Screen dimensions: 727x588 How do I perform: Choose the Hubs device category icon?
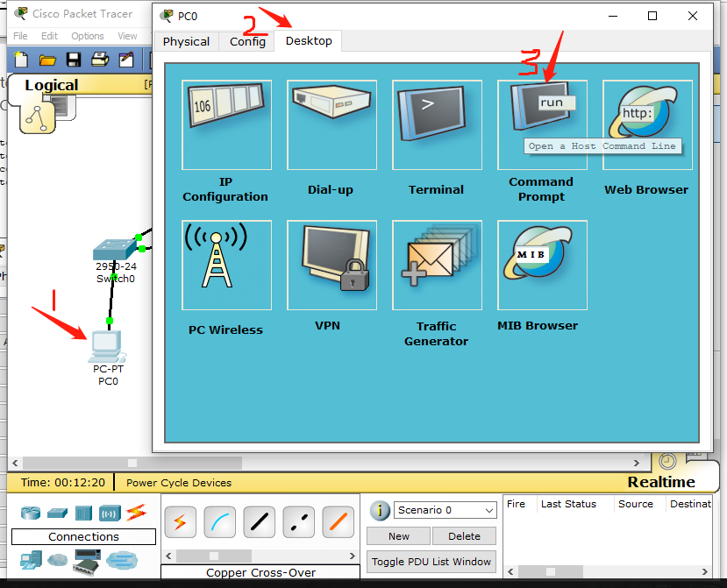83,513
